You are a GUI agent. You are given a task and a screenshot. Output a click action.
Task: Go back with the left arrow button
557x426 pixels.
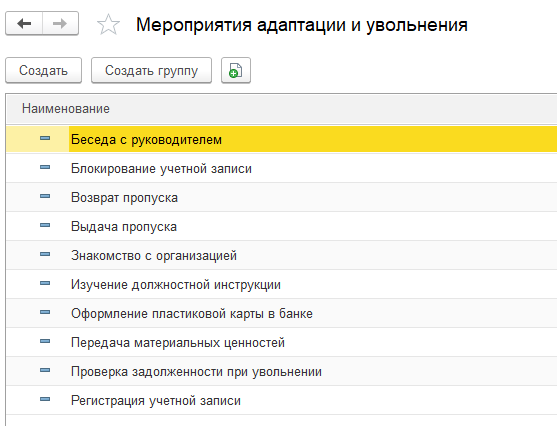[24, 23]
